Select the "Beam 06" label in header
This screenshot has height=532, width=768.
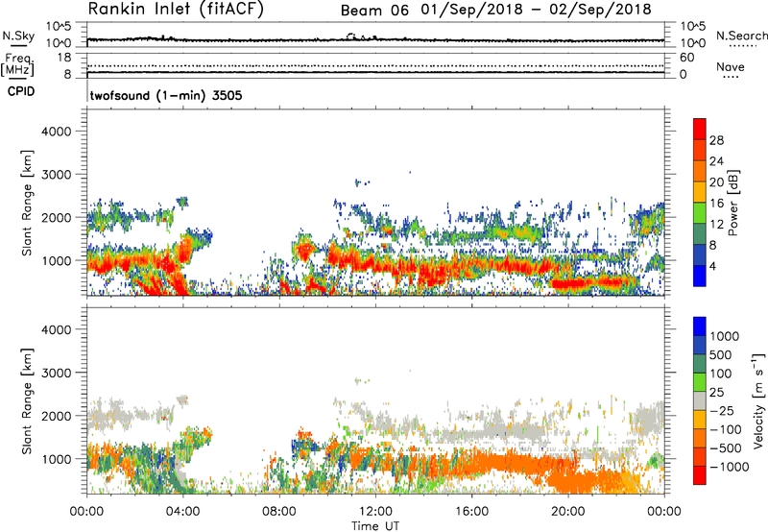pyautogui.click(x=374, y=11)
